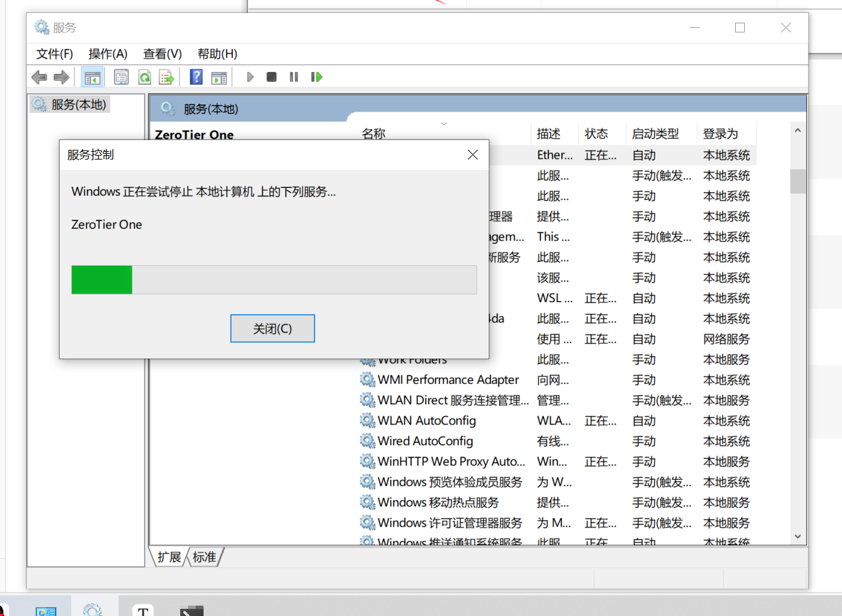The height and width of the screenshot is (616, 842).
Task: Click the scrollbar up arrow
Action: [798, 130]
